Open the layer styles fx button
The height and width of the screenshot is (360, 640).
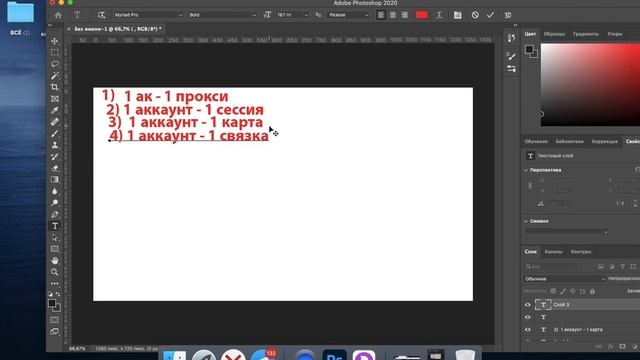click(611, 347)
